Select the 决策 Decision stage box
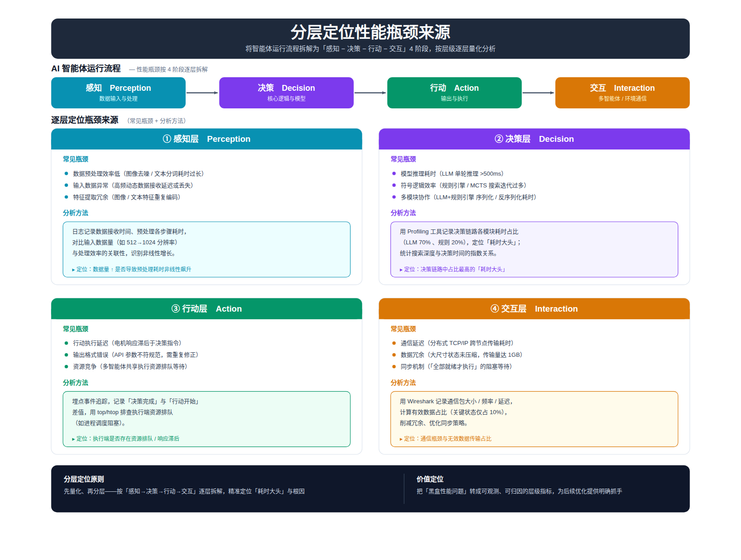 286,93
